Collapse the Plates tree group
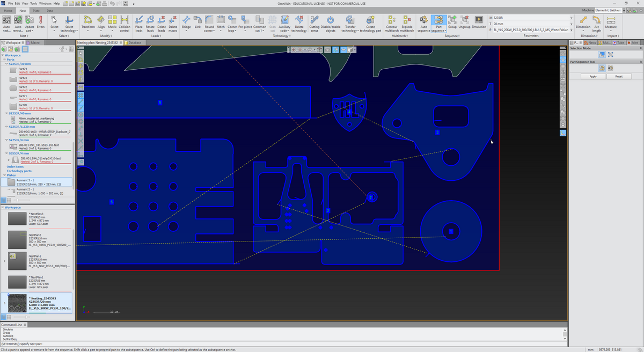This screenshot has height=352, width=644. point(5,175)
